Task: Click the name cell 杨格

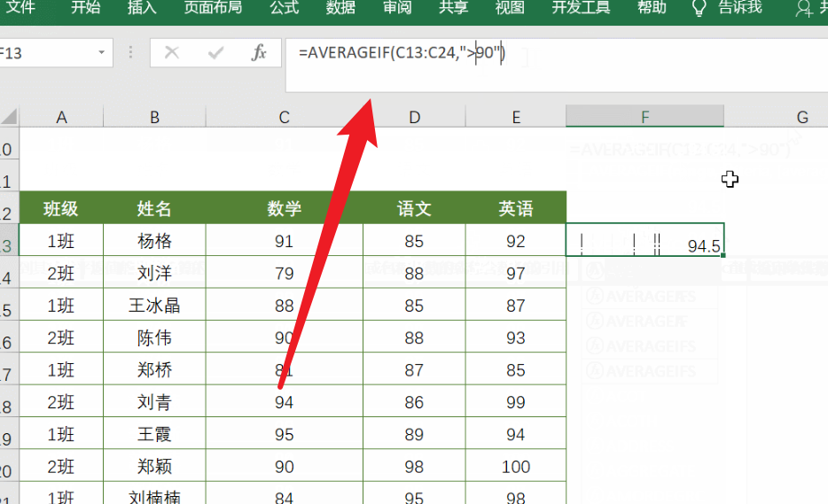Action: coord(154,241)
